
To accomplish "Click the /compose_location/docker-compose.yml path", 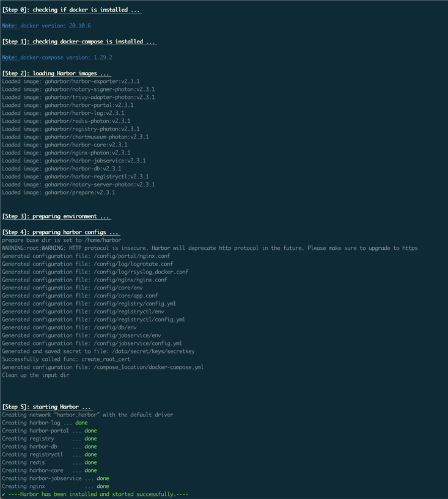I will 149,367.
